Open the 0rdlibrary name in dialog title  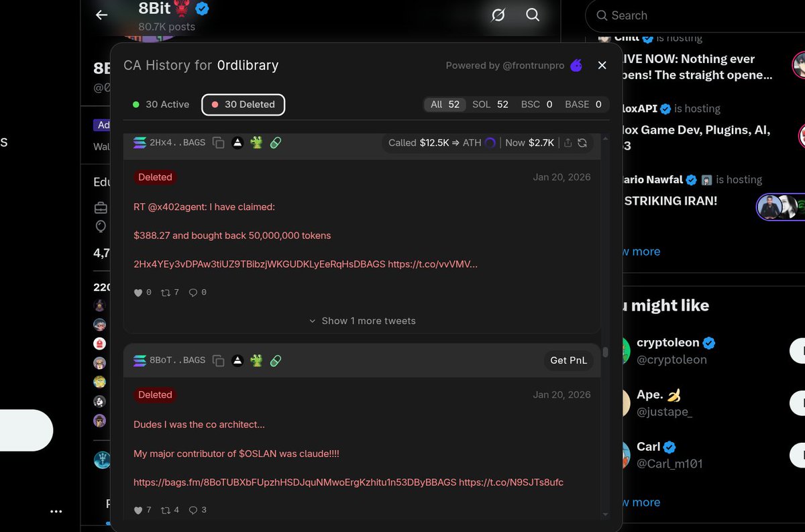click(248, 65)
